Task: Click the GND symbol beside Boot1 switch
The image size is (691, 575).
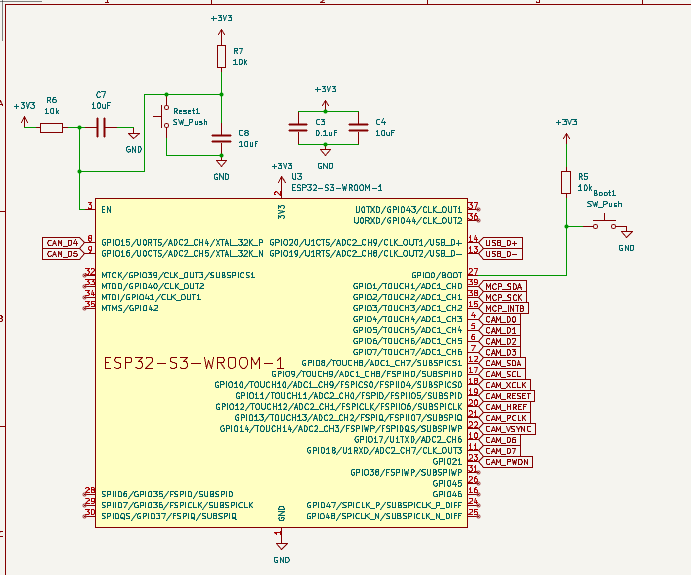Action: (626, 240)
